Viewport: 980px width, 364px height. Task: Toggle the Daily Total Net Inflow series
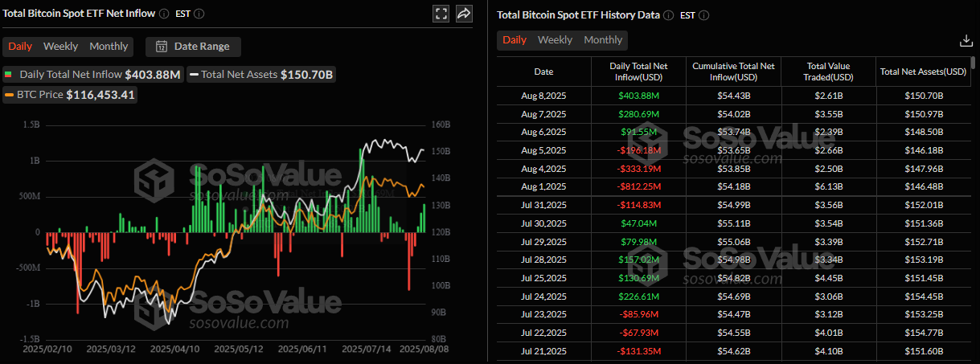coord(64,75)
